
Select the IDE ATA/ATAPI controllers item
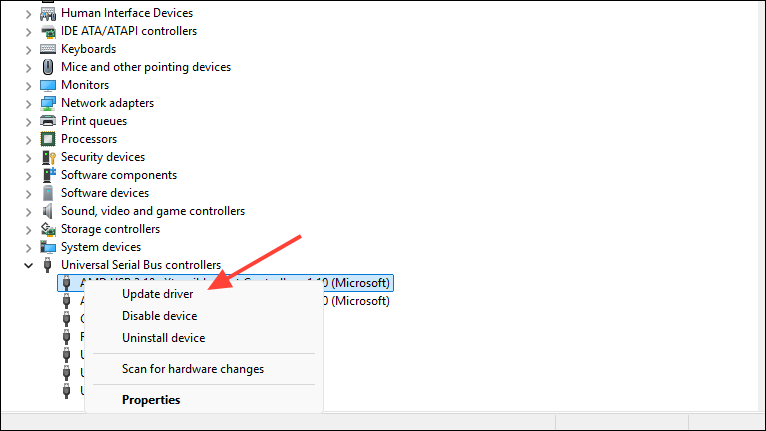tap(128, 31)
